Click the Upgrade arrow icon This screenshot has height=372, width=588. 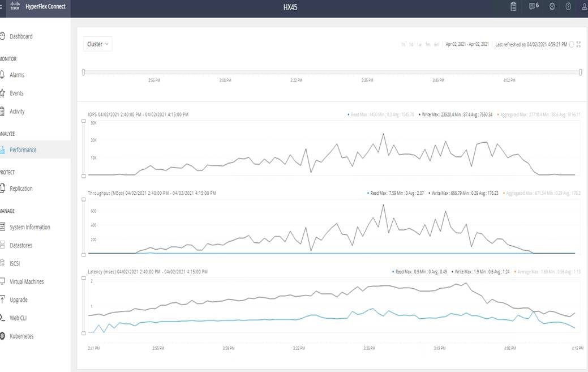[2, 300]
